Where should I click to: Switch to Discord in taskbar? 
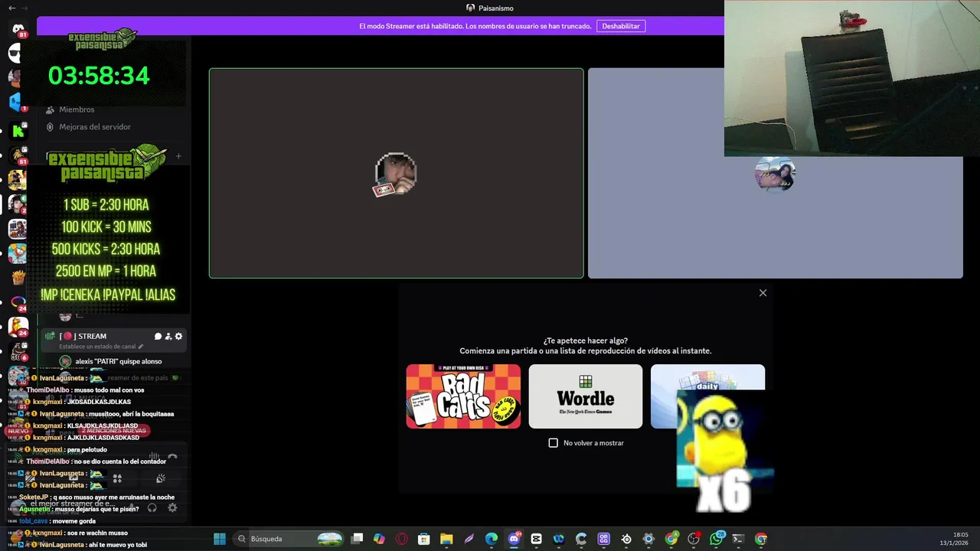pyautogui.click(x=514, y=539)
